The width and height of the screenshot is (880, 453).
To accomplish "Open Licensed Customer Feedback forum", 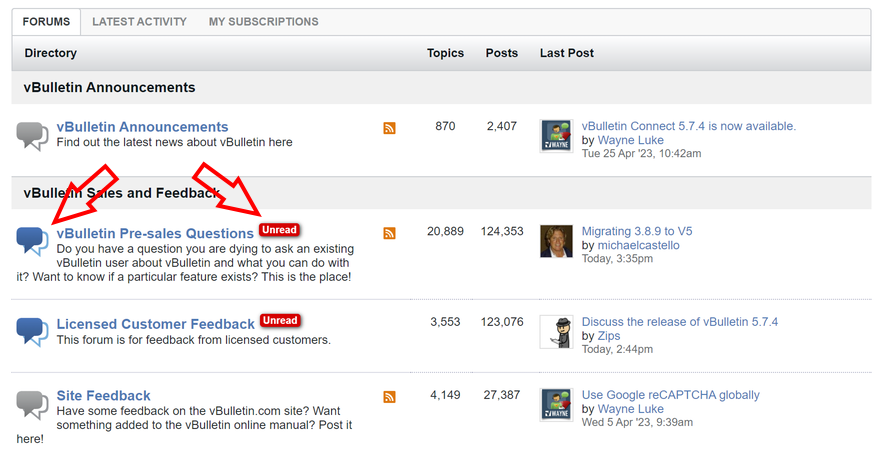I will click(x=155, y=324).
